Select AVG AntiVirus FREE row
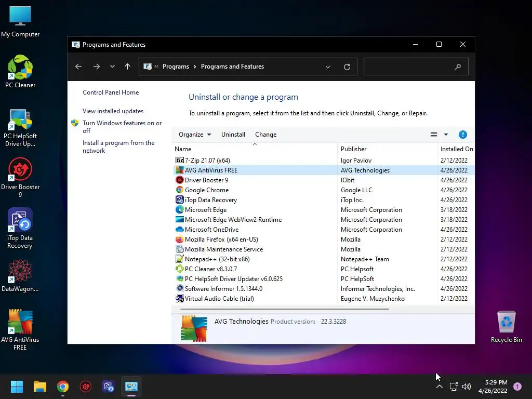The width and height of the screenshot is (532, 399). [x=324, y=170]
